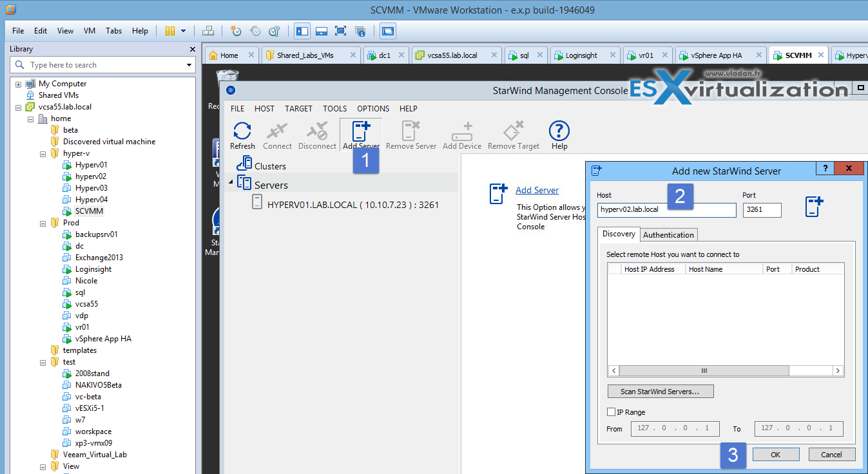Open StarWind TARGET menu

(x=298, y=109)
